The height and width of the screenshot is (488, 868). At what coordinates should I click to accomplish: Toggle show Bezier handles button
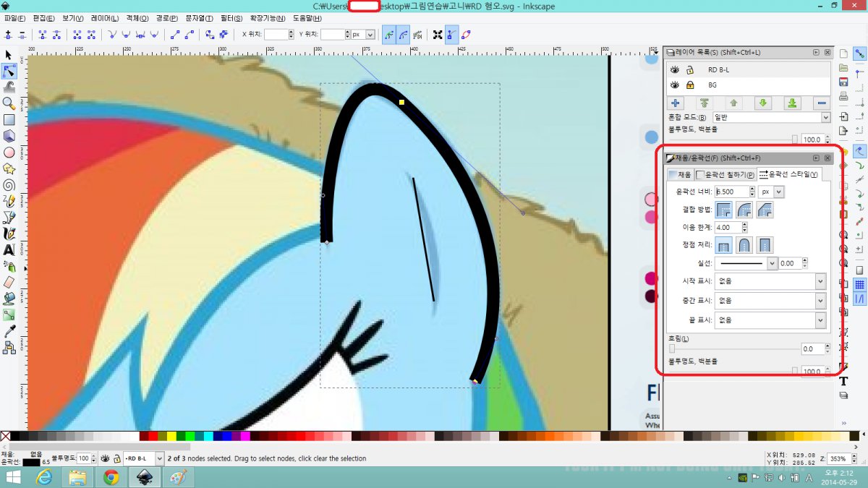click(452, 34)
